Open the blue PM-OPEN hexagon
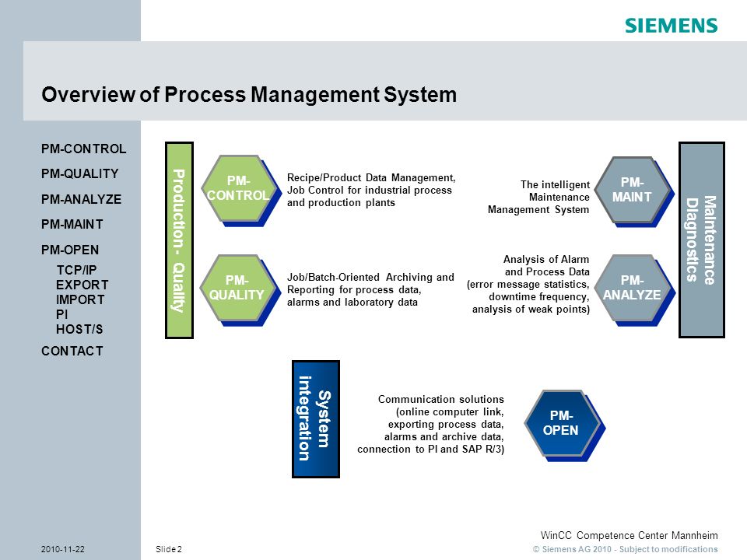Image resolution: width=747 pixels, height=560 pixels. 562,423
